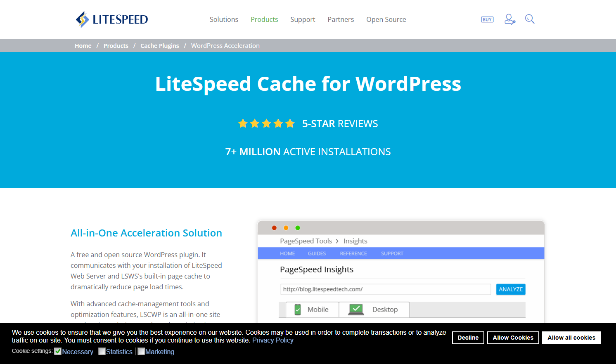The width and height of the screenshot is (616, 364).
Task: Click the chevron after PageSpeed Tools
Action: [x=337, y=241]
